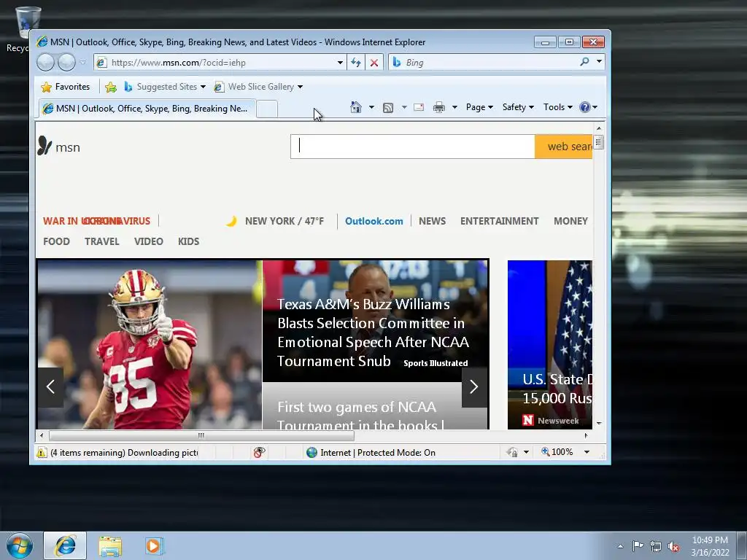Expand the address bar history dropdown

tap(340, 63)
